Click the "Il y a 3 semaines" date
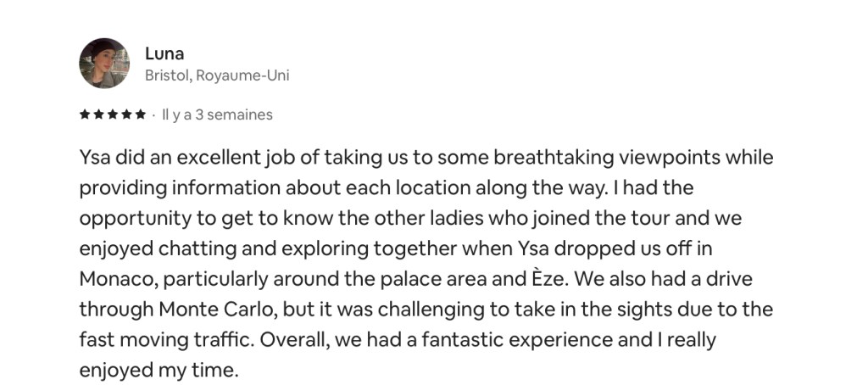 coord(217,114)
